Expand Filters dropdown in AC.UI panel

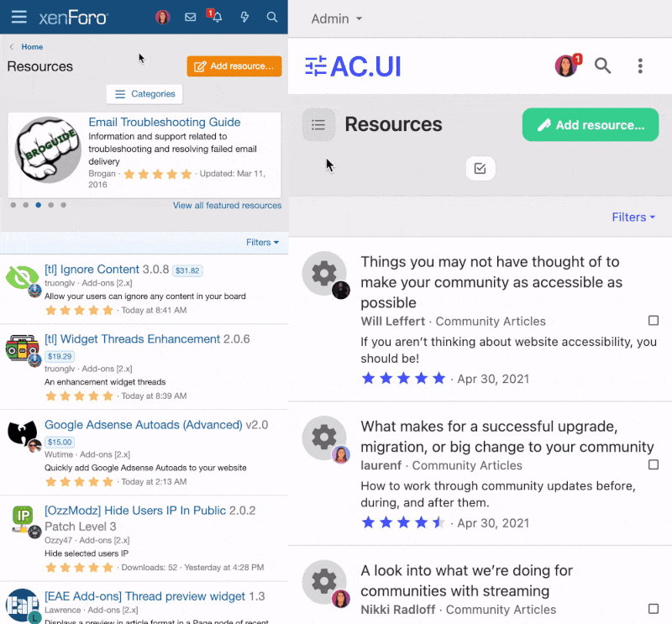point(633,218)
